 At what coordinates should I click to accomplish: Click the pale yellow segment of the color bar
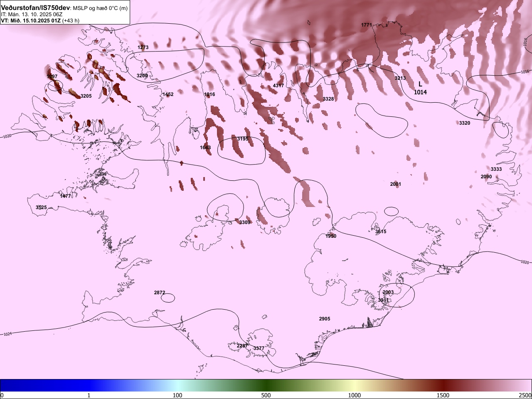(x=355, y=385)
